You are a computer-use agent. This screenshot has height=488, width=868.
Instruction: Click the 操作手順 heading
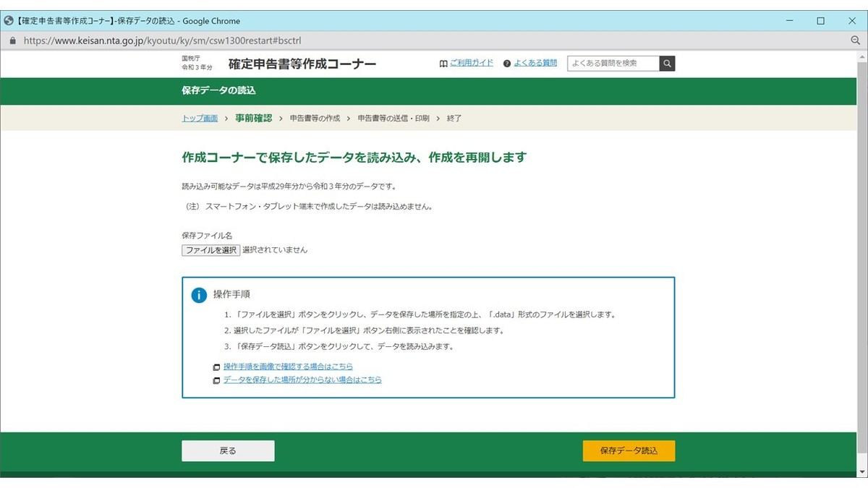tap(231, 295)
